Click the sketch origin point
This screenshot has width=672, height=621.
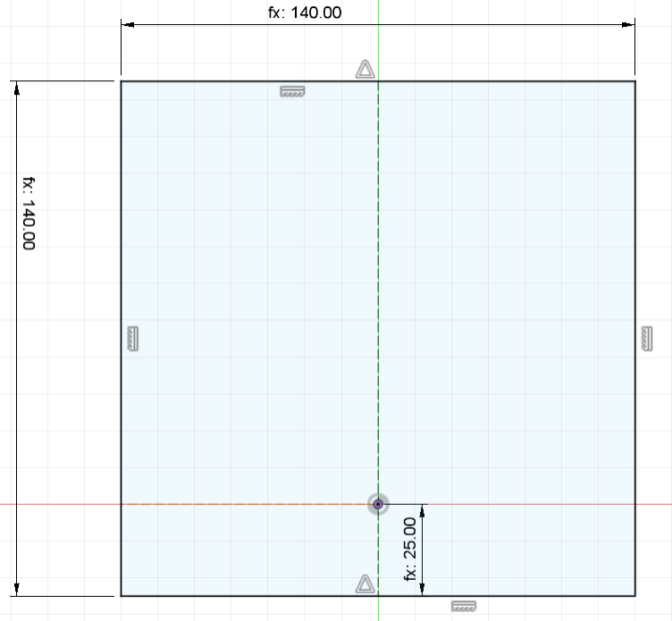pos(378,505)
